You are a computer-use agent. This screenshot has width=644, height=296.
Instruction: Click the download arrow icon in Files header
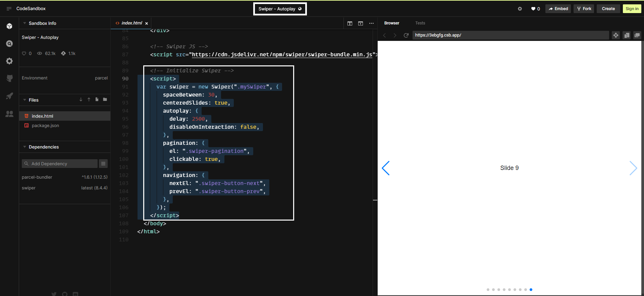(x=81, y=100)
